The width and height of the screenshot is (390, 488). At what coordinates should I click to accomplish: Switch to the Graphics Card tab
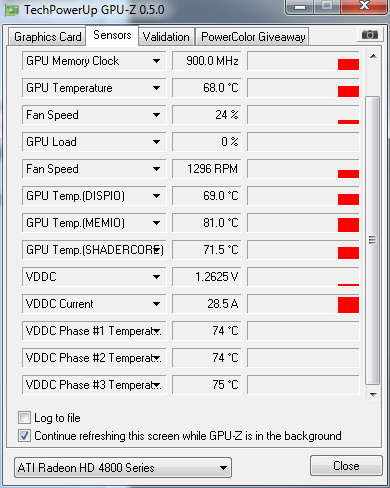[47, 37]
